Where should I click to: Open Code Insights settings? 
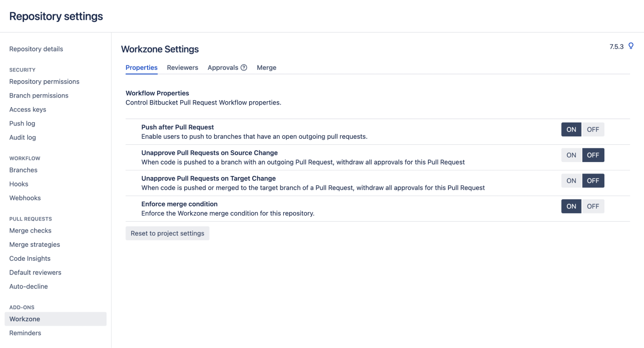pyautogui.click(x=30, y=258)
